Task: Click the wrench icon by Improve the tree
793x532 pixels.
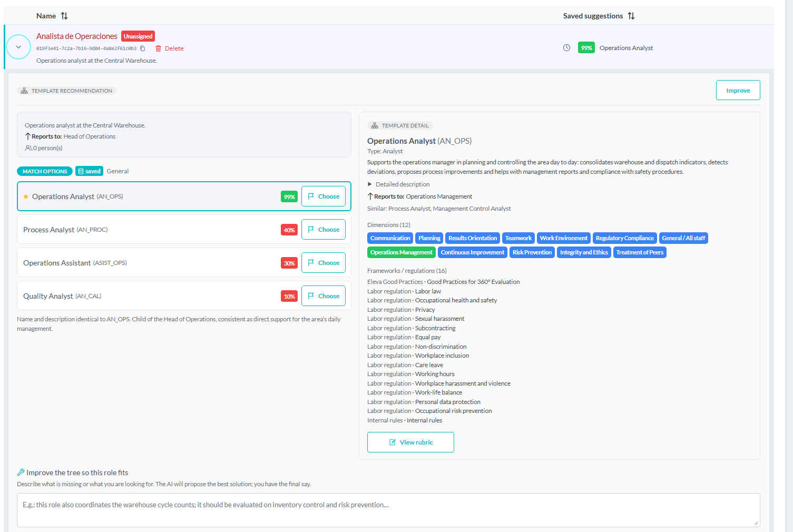Action: click(x=21, y=472)
